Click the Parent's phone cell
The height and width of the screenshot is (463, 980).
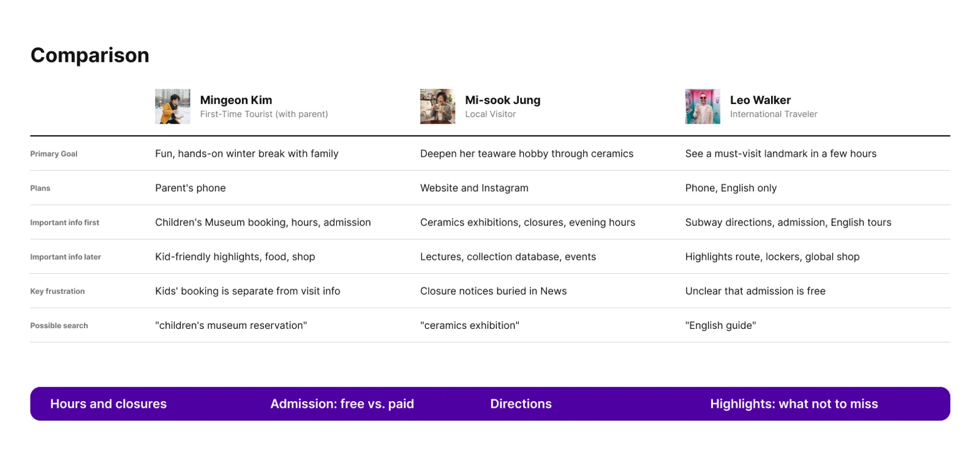coord(190,188)
